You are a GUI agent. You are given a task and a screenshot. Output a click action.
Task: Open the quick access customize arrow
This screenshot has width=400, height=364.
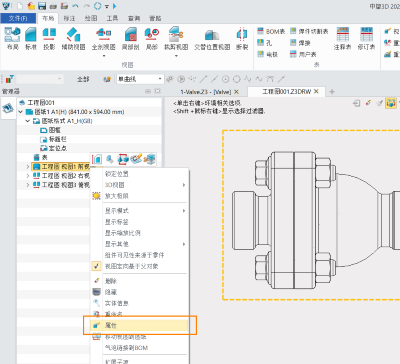[107, 6]
